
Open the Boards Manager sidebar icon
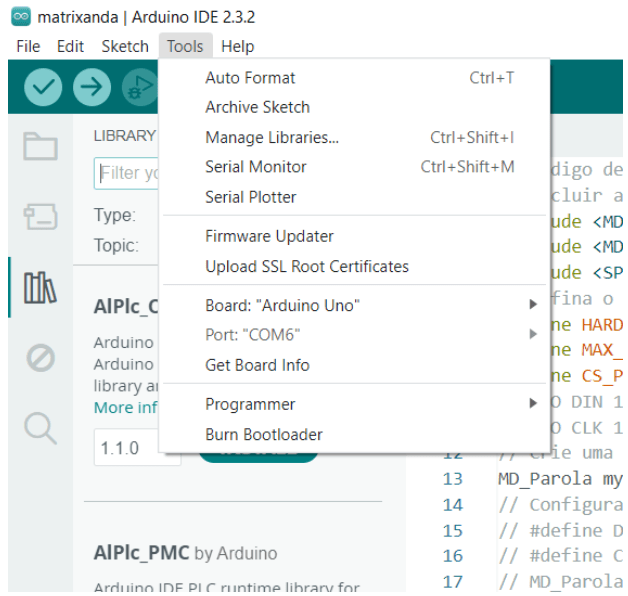point(40,217)
